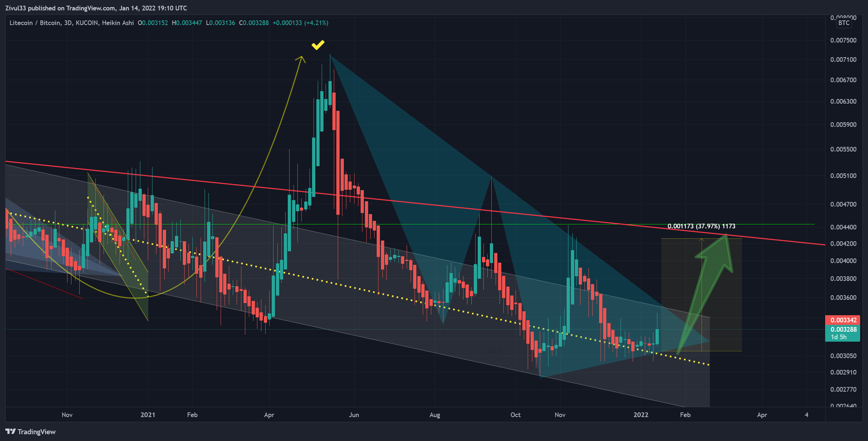Click the Close value C0.003288
The width and height of the screenshot is (868, 441).
pos(254,23)
